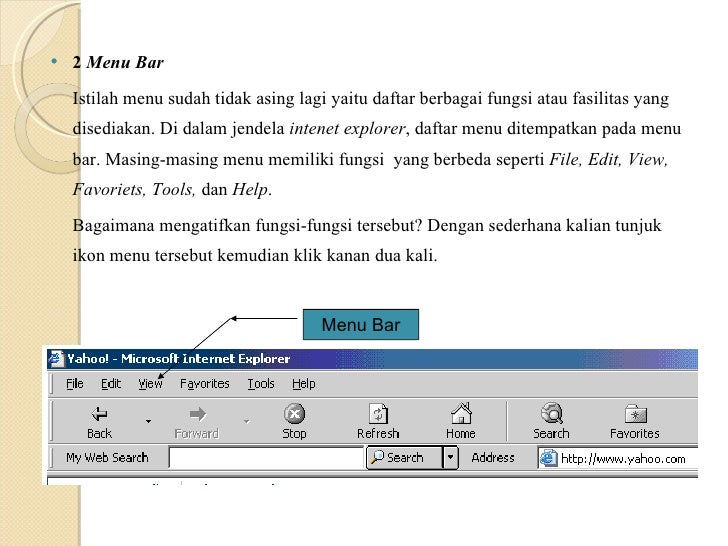Screen dimensions: 728x546
Task: Click the Refresh page icon
Action: (378, 414)
